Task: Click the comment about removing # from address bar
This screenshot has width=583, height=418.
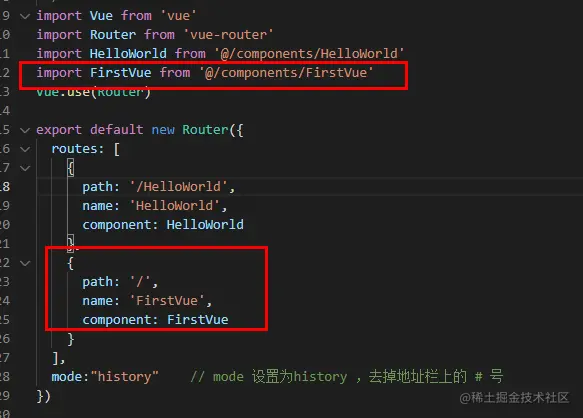Action: [x=347, y=377]
